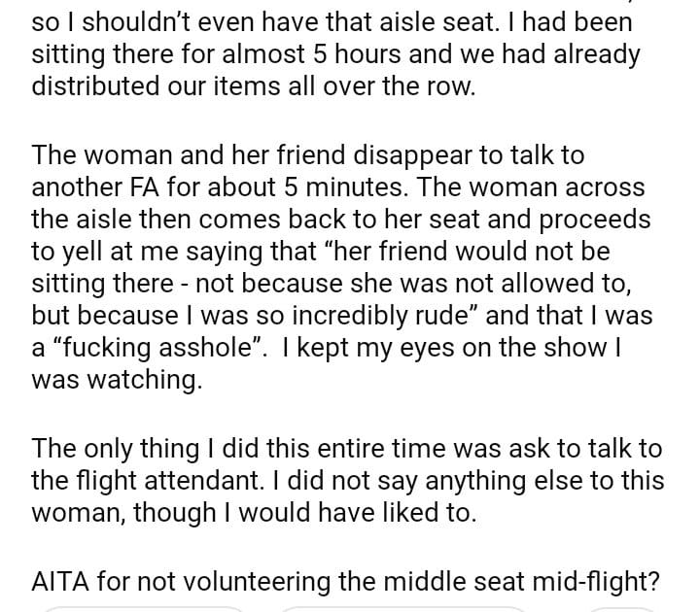Click the paragraph starting "The only thing I did"
Viewport: 700px width, 612px height.
[x=347, y=481]
